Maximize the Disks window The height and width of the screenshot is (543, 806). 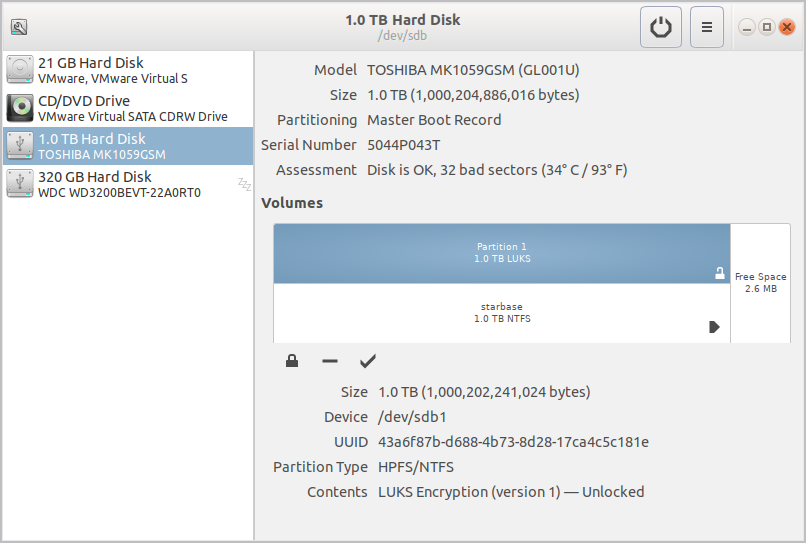point(766,27)
